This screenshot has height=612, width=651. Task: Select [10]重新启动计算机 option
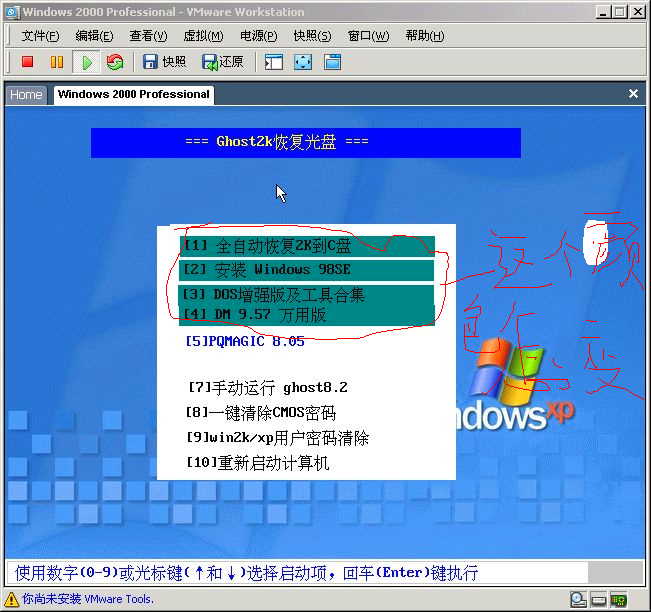point(258,463)
